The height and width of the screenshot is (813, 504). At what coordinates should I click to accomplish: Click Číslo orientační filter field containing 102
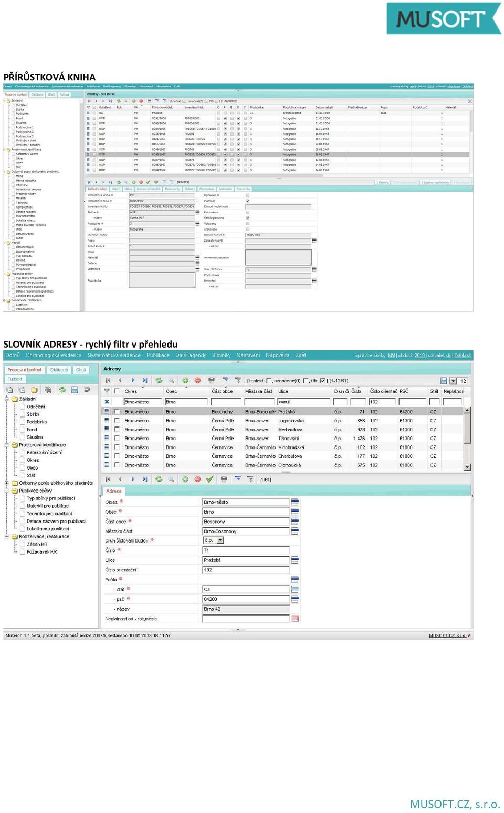382,402
